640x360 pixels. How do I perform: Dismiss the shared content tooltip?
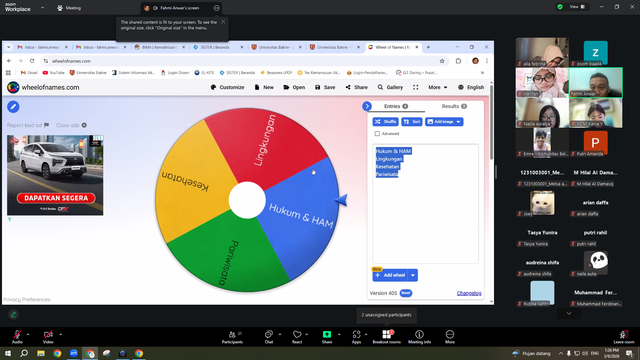click(x=223, y=22)
